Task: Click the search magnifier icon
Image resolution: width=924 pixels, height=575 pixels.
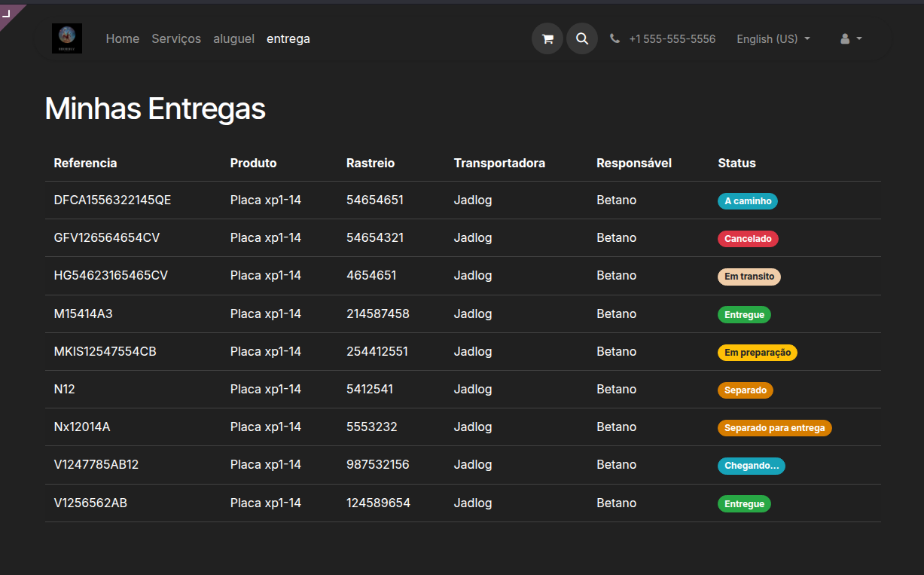Action: point(582,38)
